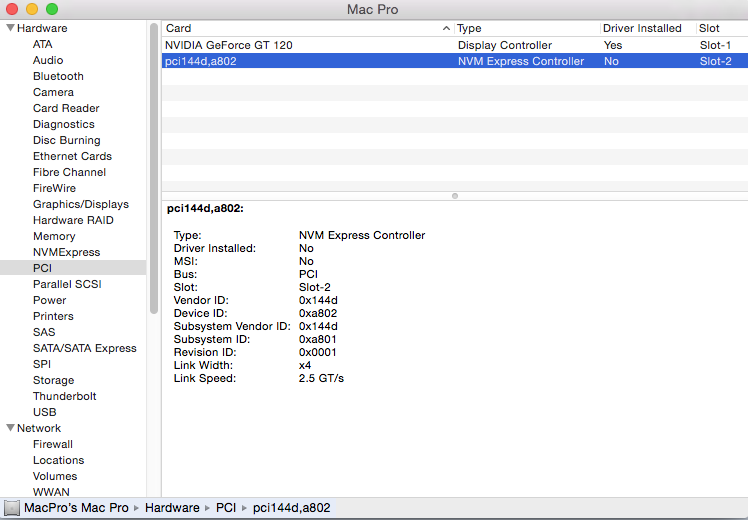The width and height of the screenshot is (748, 520).
Task: Select Thunderbolt in the sidebar
Action: click(64, 396)
